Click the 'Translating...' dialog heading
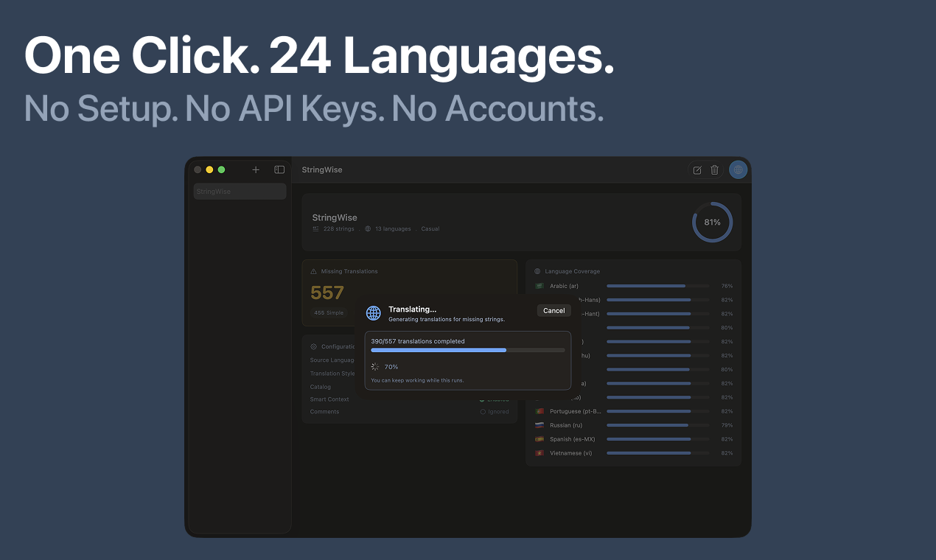The height and width of the screenshot is (560, 936). pyautogui.click(x=412, y=309)
